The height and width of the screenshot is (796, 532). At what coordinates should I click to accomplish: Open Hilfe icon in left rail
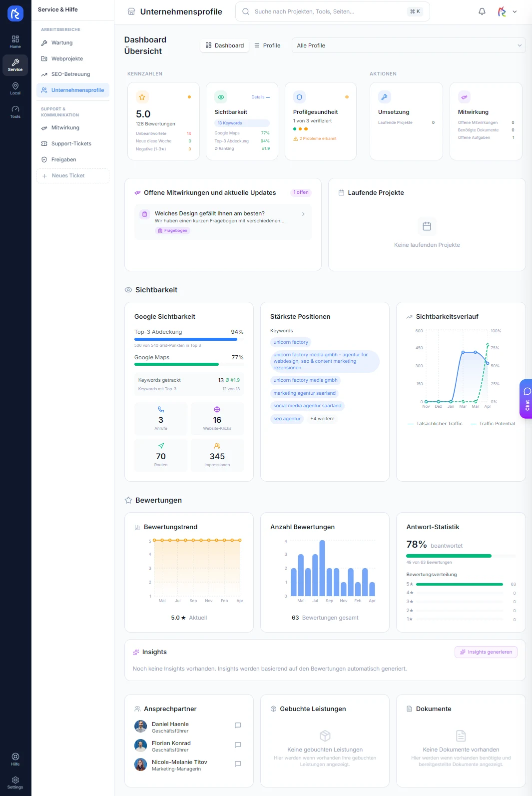15,759
